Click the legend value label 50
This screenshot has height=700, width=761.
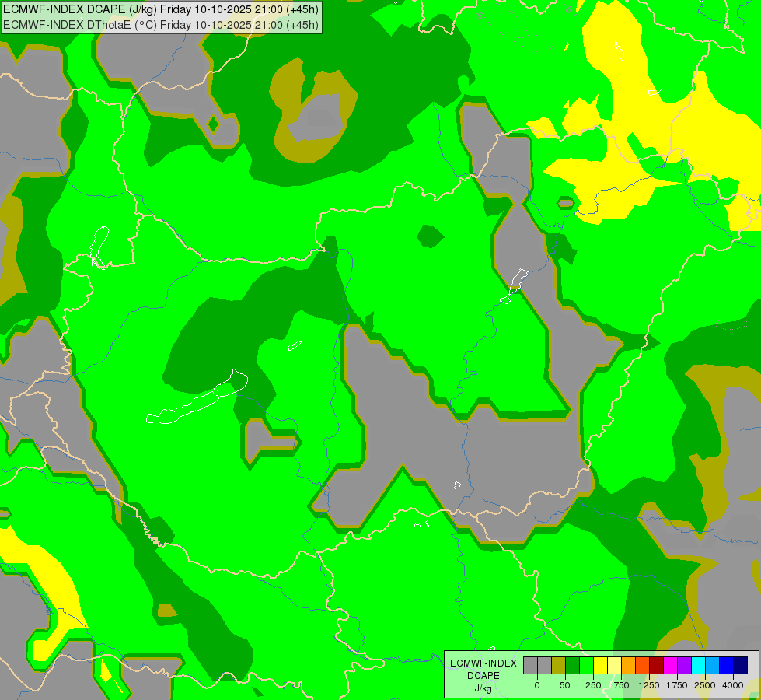pyautogui.click(x=565, y=685)
